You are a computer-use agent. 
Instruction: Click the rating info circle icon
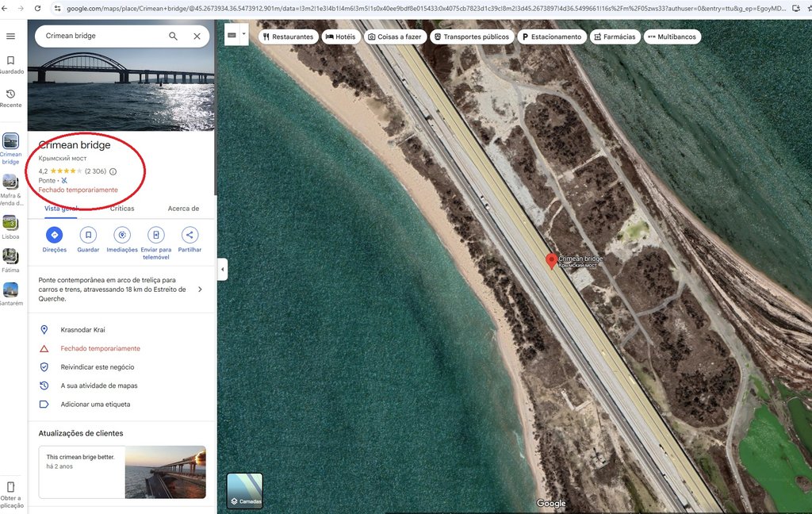tap(113, 171)
